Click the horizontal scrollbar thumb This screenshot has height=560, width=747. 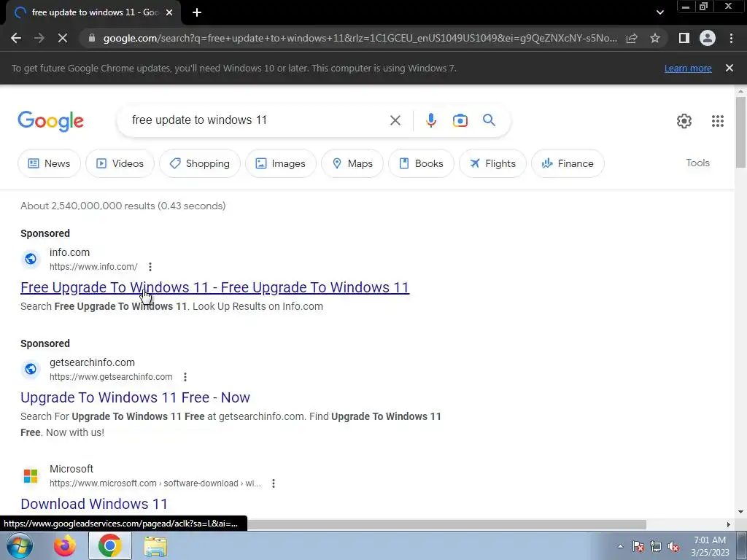click(446, 524)
